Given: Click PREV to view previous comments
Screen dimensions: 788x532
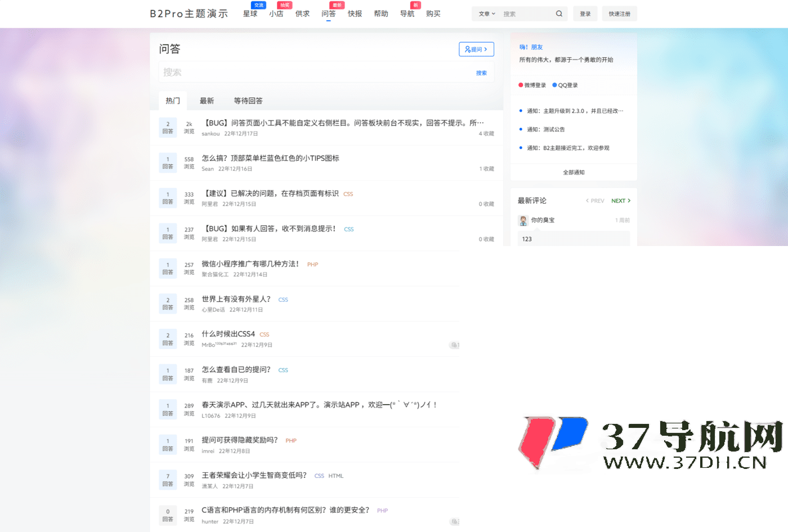Looking at the screenshot, I should point(594,200).
